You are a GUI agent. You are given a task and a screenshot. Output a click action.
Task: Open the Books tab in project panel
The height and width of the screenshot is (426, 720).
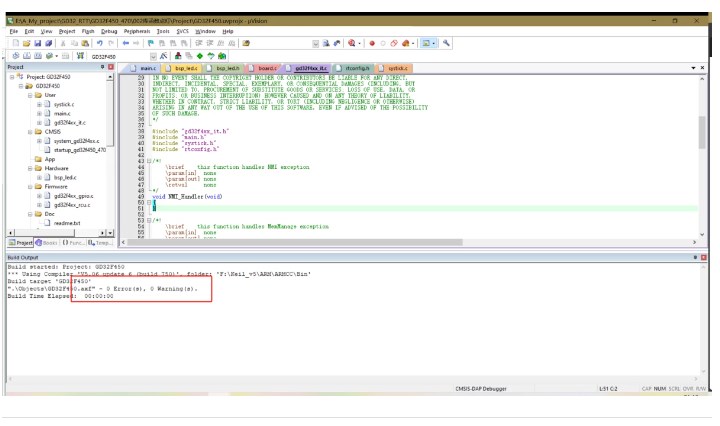(47, 243)
